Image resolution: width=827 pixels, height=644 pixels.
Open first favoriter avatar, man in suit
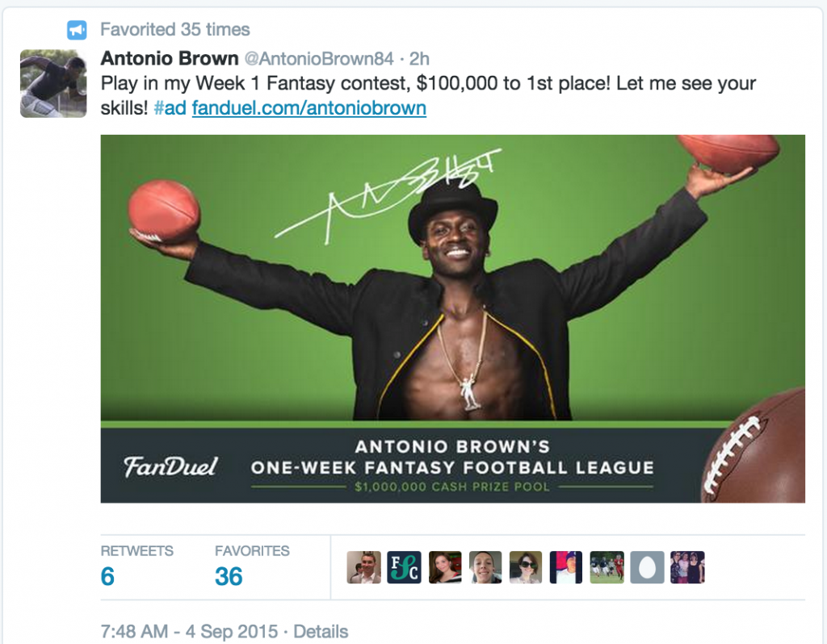click(x=364, y=567)
